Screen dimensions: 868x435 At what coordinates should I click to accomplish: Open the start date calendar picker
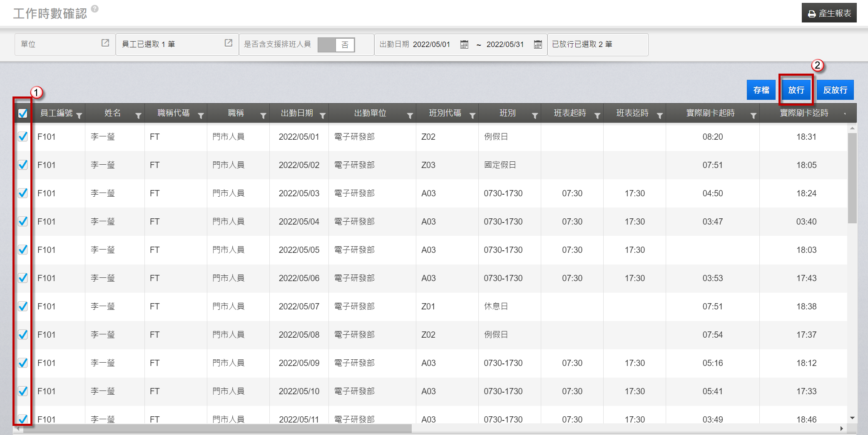tap(464, 44)
